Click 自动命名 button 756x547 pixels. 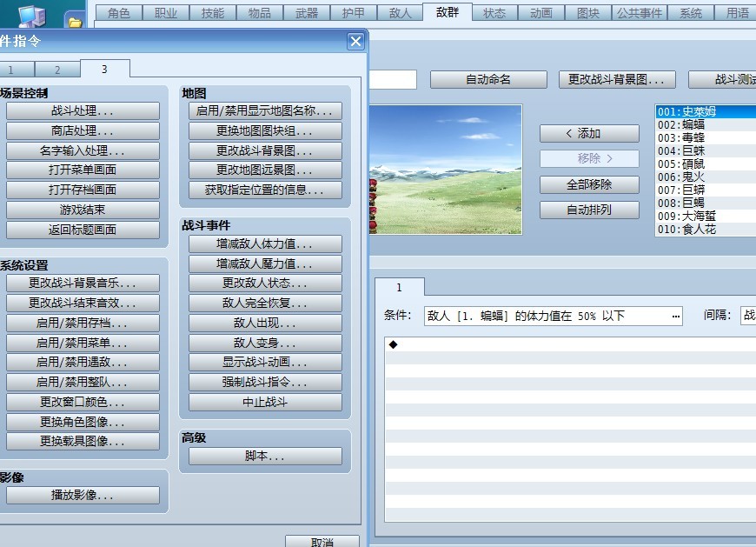click(488, 80)
